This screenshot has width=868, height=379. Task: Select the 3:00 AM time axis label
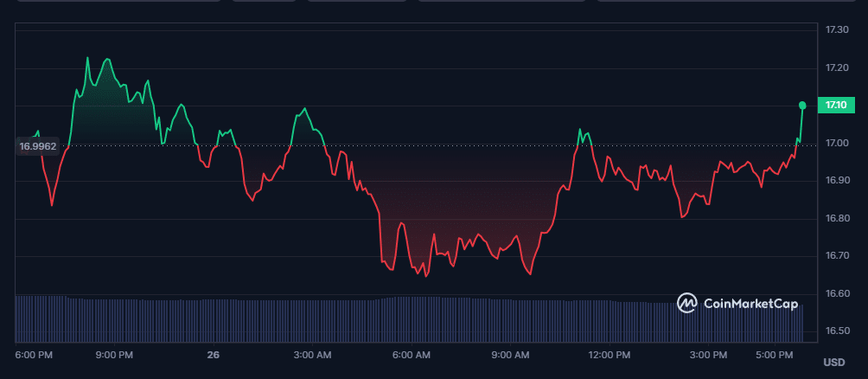pos(313,355)
